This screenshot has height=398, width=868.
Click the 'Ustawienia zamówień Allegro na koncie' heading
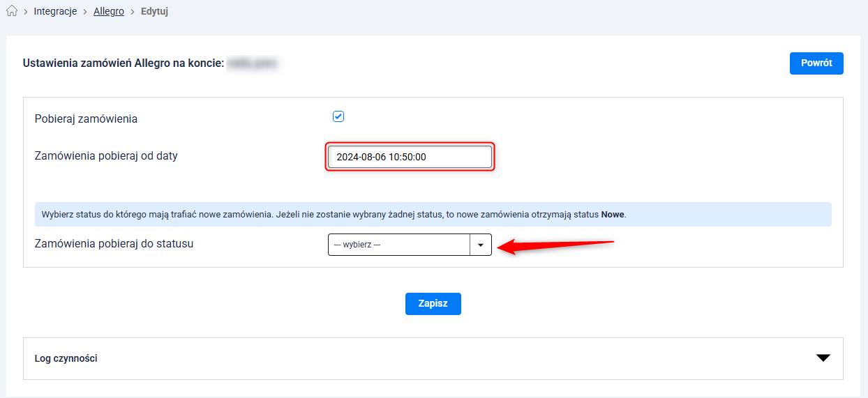[124, 63]
